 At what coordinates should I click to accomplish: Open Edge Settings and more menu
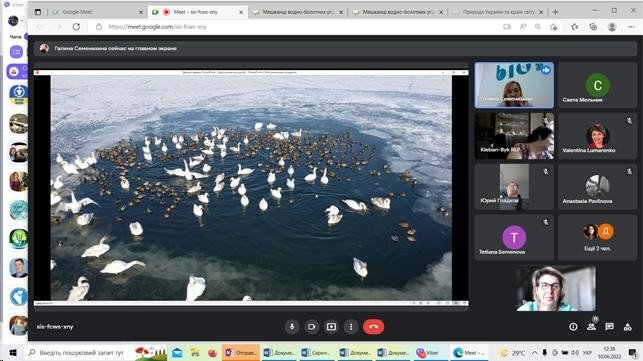tap(631, 27)
